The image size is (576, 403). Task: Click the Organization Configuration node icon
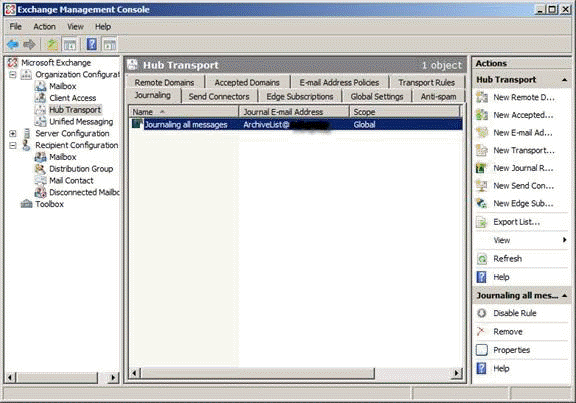point(26,75)
